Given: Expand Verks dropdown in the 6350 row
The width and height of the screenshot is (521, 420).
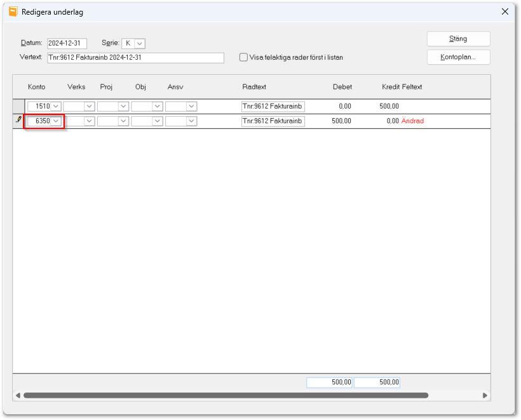Looking at the screenshot, I should pos(89,121).
